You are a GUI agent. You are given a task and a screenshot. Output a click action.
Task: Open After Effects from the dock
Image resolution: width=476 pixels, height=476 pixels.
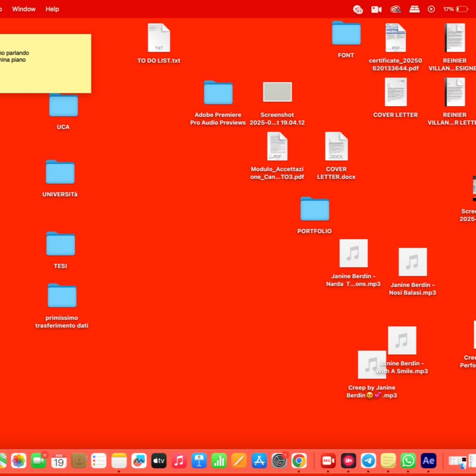[428, 460]
